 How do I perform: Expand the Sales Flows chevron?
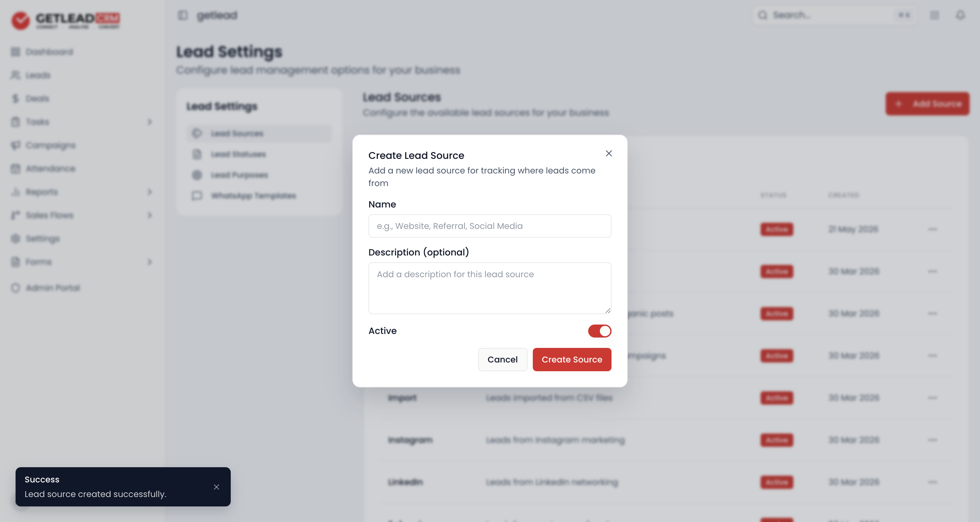(x=149, y=216)
